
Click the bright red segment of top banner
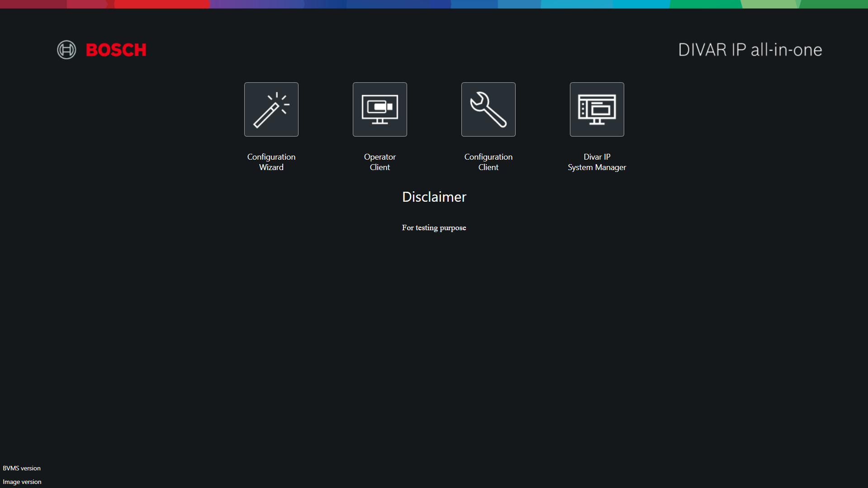pos(162,4)
